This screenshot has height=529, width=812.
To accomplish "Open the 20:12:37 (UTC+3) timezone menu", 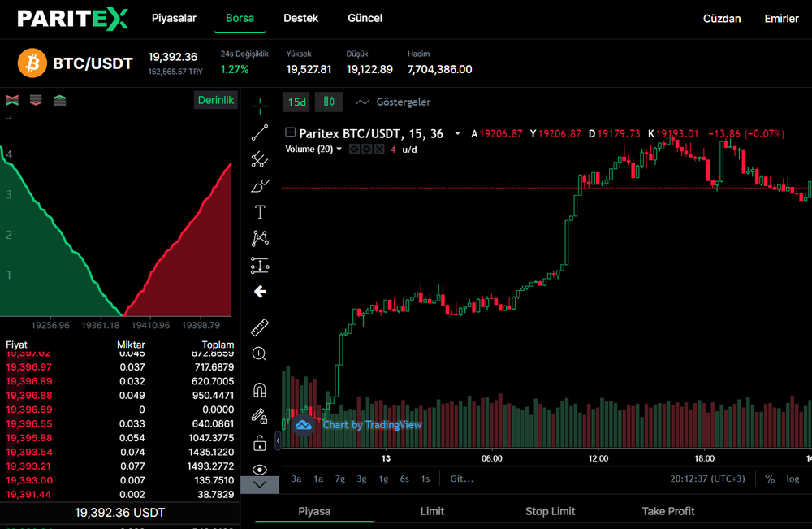I will coord(707,479).
